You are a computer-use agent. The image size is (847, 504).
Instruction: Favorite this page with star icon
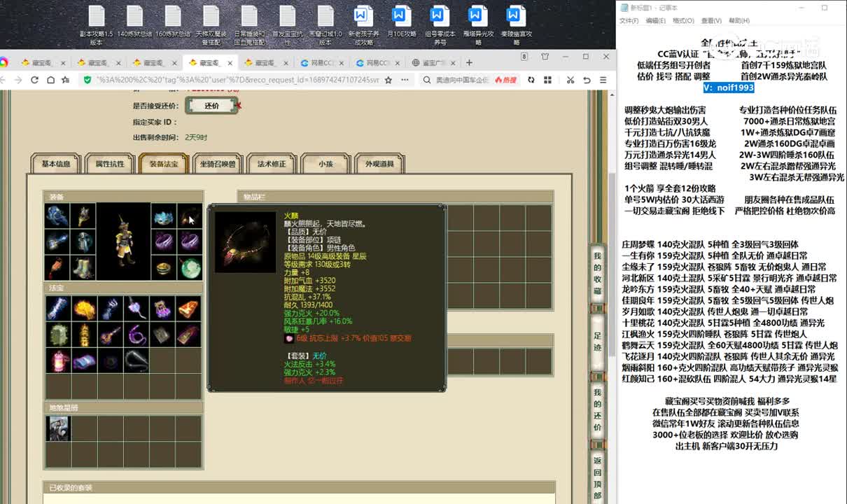pyautogui.click(x=388, y=80)
